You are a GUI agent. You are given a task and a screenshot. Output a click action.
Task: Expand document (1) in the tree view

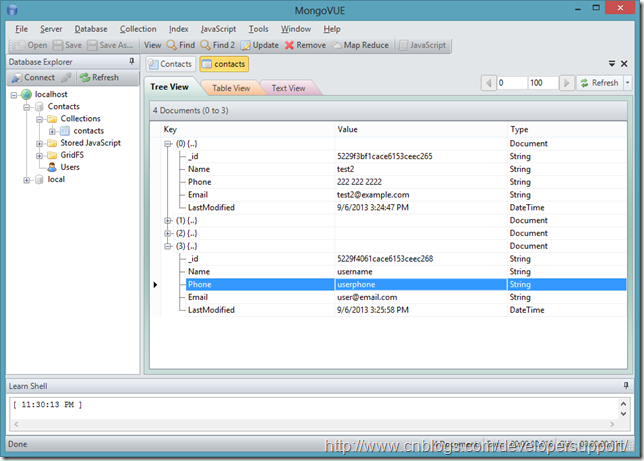coord(168,220)
